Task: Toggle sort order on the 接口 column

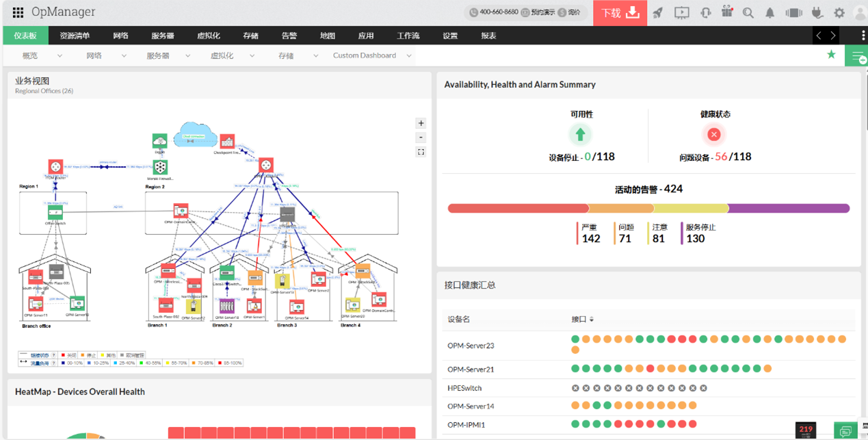Action: tap(593, 319)
